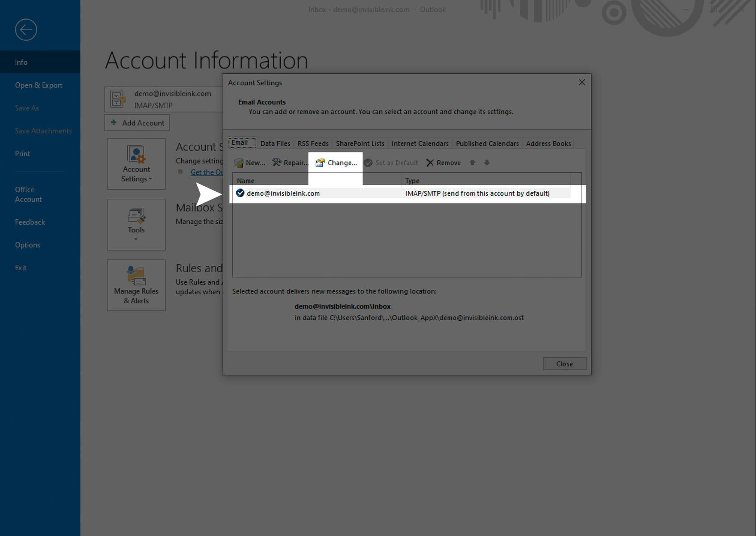Click the Repair tools icon

277,162
